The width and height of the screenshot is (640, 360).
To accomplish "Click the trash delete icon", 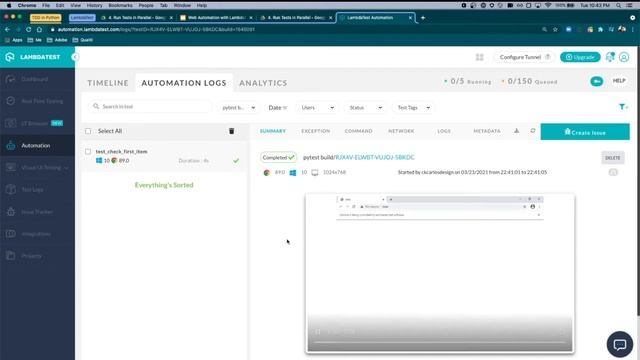I will click(x=231, y=131).
